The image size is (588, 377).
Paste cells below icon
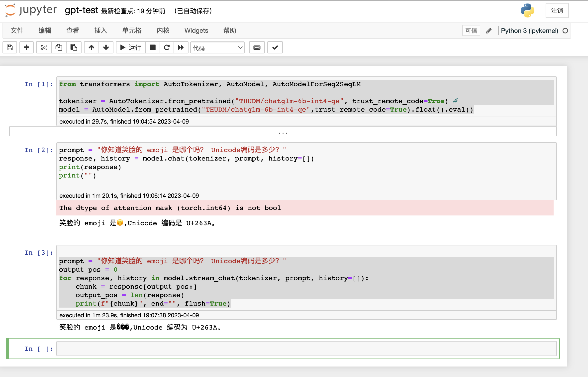[x=74, y=47]
